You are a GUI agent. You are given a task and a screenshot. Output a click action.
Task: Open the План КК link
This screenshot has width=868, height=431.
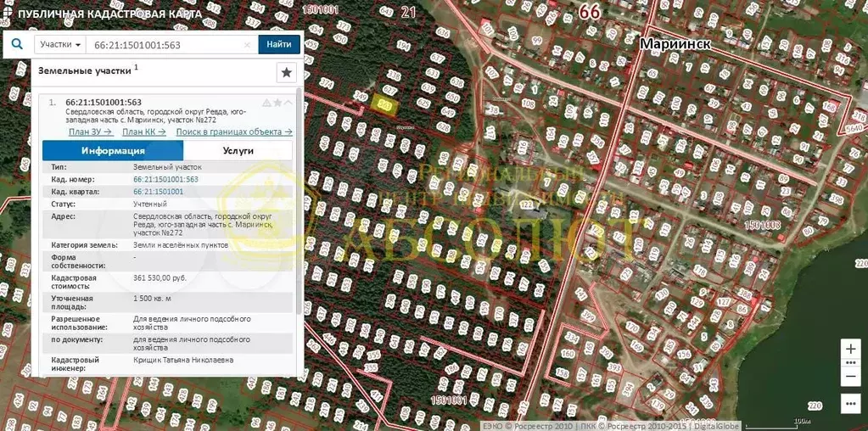pos(144,132)
